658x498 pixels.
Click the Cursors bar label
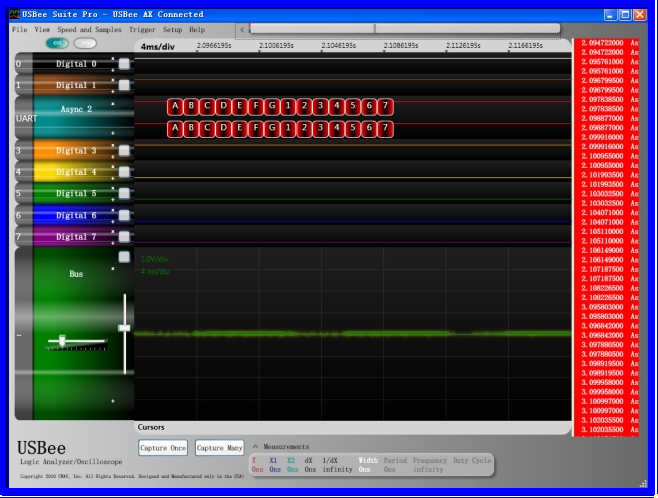[151, 427]
